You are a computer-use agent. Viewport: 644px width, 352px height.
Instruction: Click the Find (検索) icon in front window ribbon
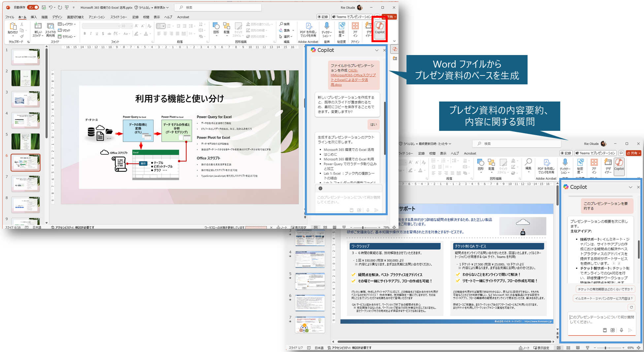[284, 24]
